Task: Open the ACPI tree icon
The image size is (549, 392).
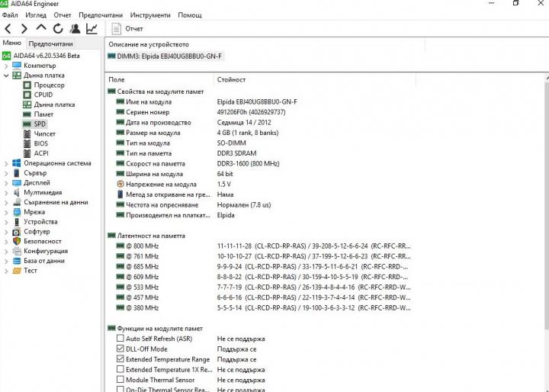Action: pyautogui.click(x=27, y=153)
